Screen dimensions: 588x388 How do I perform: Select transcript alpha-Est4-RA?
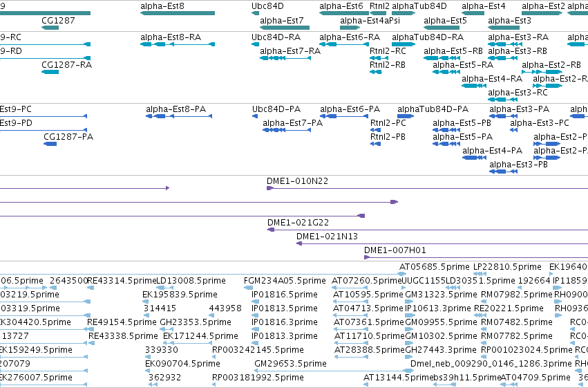tap(474, 86)
